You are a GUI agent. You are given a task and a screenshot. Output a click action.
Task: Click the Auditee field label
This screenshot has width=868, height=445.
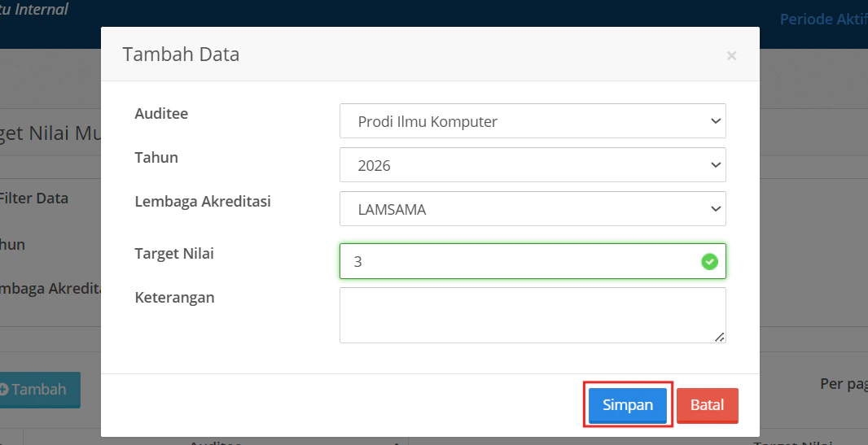161,113
